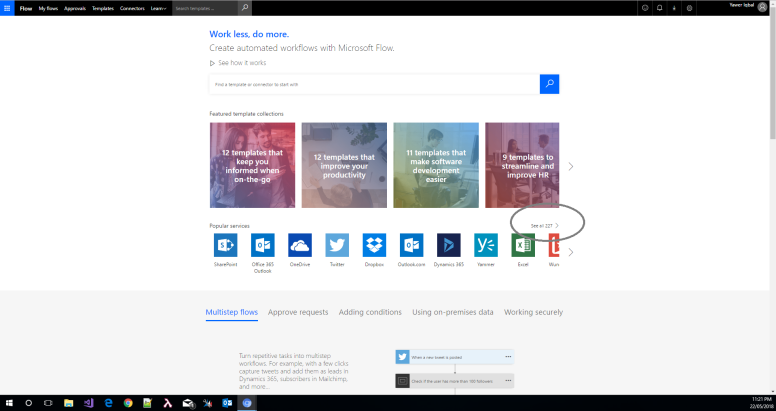This screenshot has height=411, width=776.
Task: Open My flows in the top menu
Action: pos(48,8)
